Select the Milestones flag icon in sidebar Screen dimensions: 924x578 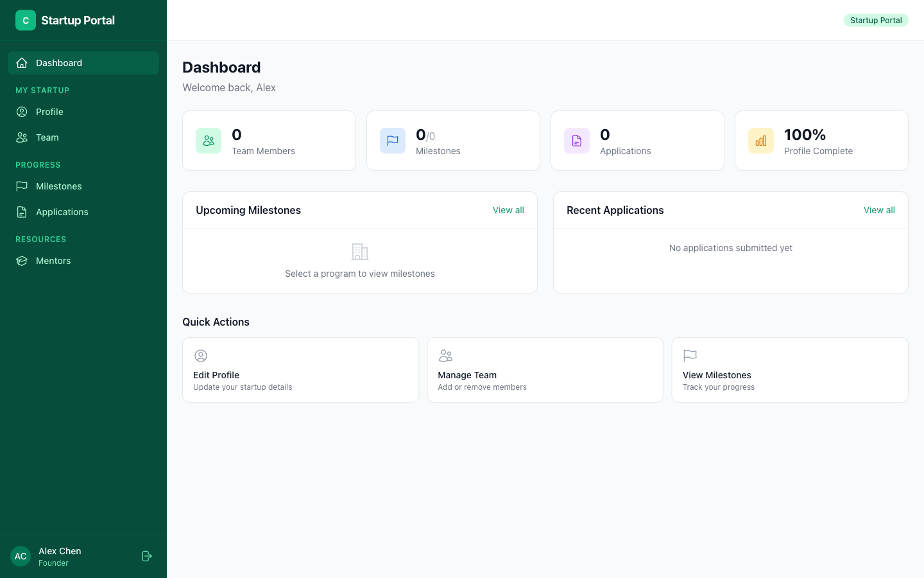click(22, 186)
